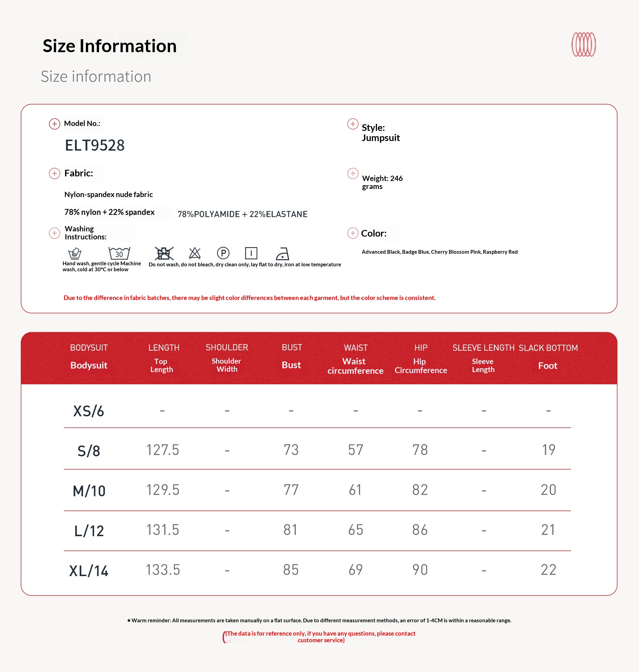Click the crossed-out do not wash icon

pyautogui.click(x=164, y=253)
